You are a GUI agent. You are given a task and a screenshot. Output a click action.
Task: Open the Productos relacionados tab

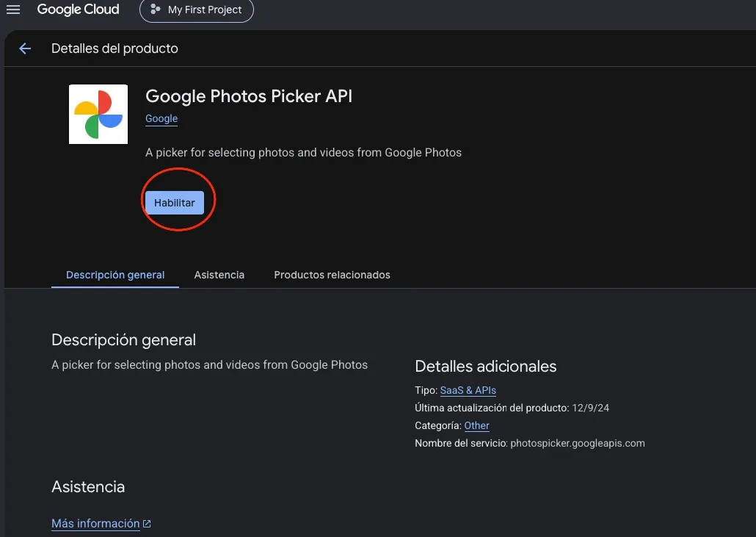tap(332, 275)
